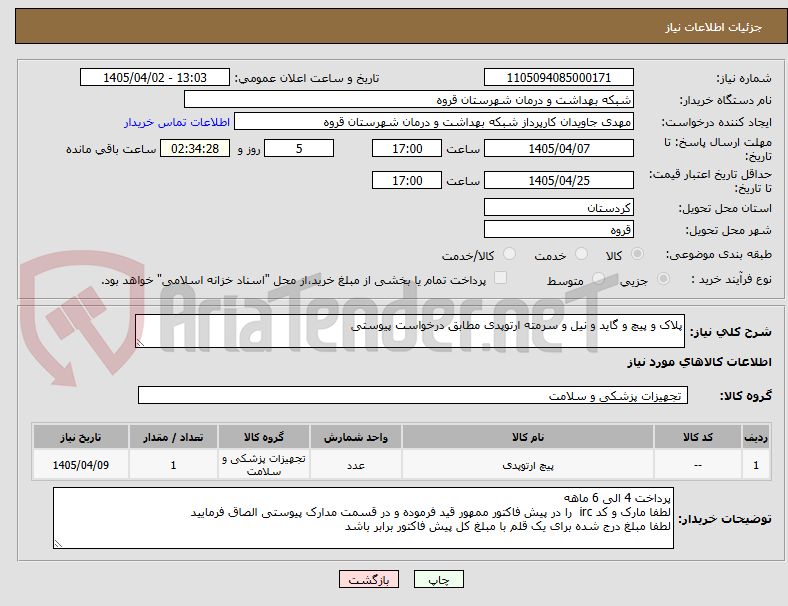Click the گروه کالا field تجهیزات پزشکی و سلامت
The image size is (788, 606).
413,395
